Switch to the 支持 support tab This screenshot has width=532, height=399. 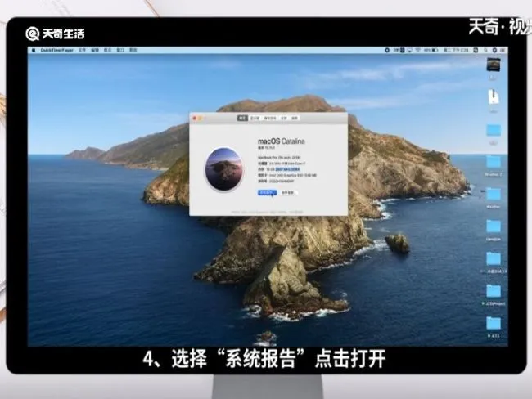tap(284, 118)
